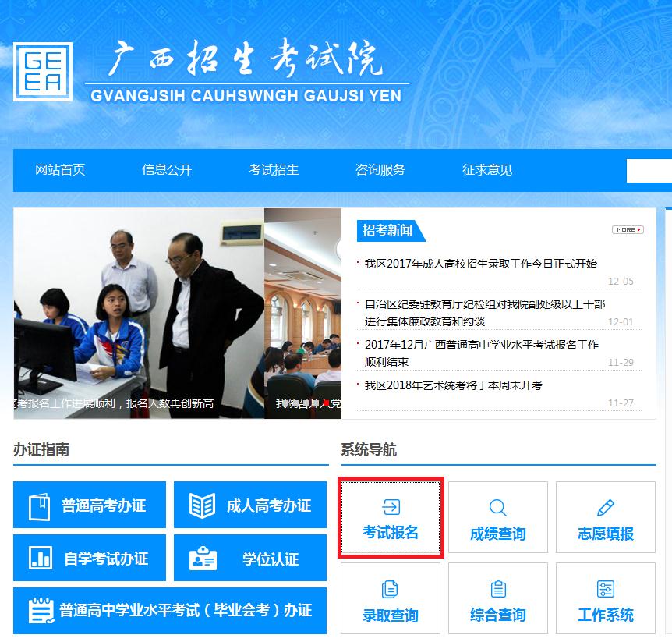Click the 录取查询 document icon
Screen dimensions: 672x642
point(390,589)
